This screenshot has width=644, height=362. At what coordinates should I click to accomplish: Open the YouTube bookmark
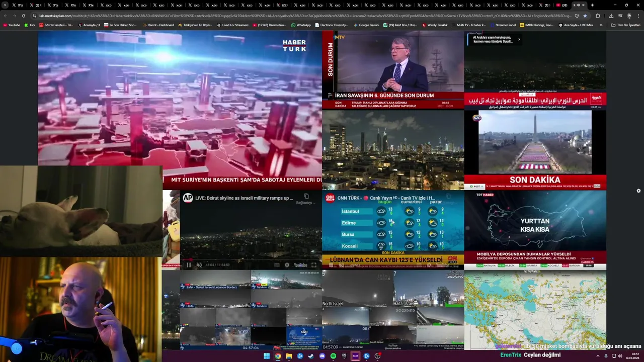[x=12, y=25]
